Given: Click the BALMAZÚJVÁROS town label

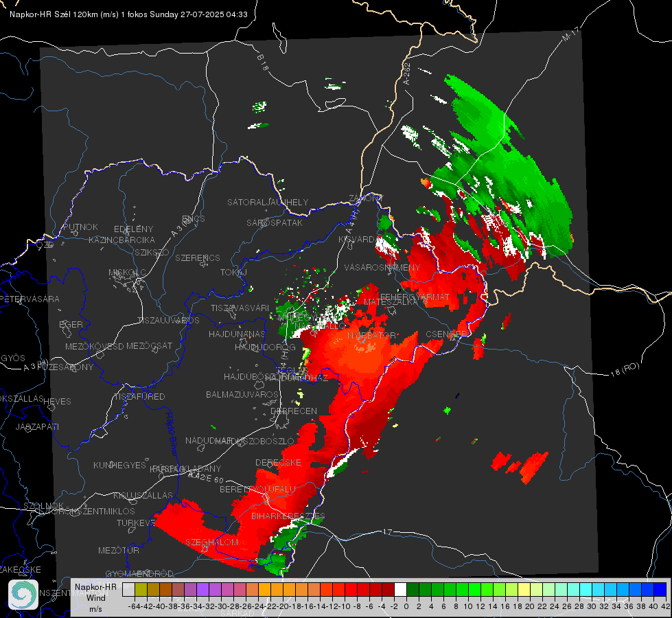Looking at the screenshot, I should coord(242,395).
